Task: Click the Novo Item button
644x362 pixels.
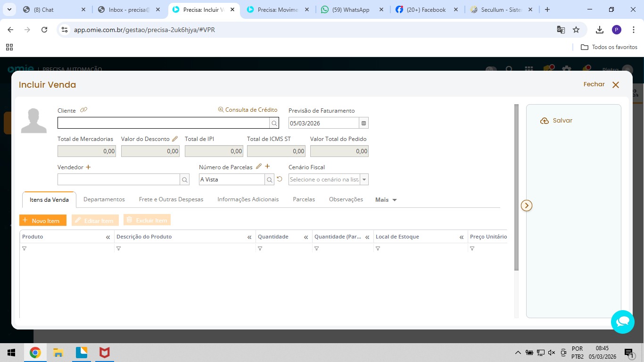Action: (42, 221)
